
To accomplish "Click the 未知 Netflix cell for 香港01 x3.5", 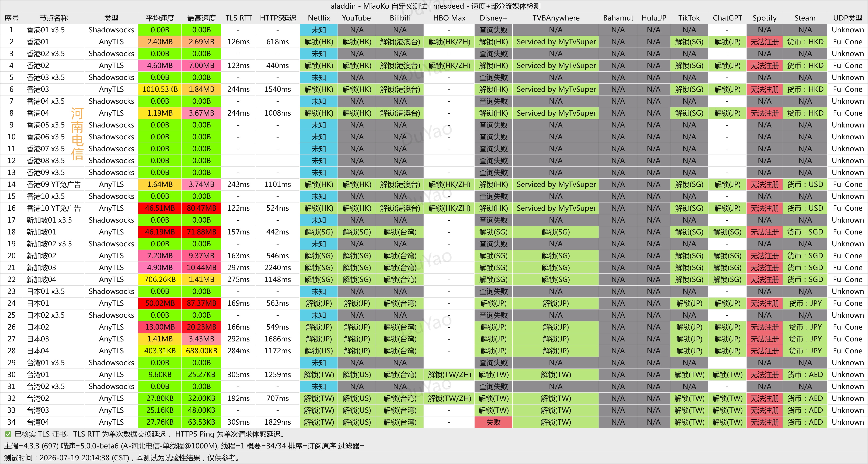I will pyautogui.click(x=319, y=30).
